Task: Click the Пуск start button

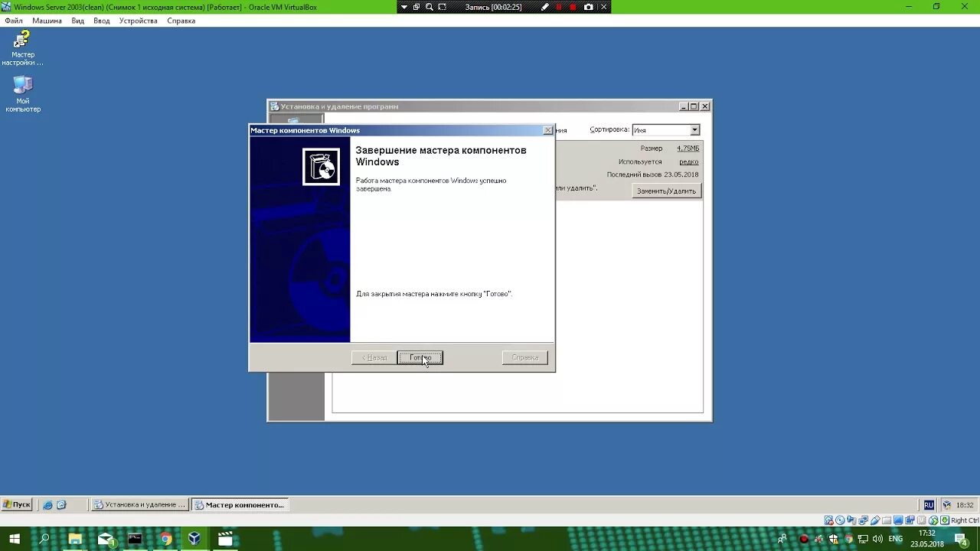Action: pos(17,504)
